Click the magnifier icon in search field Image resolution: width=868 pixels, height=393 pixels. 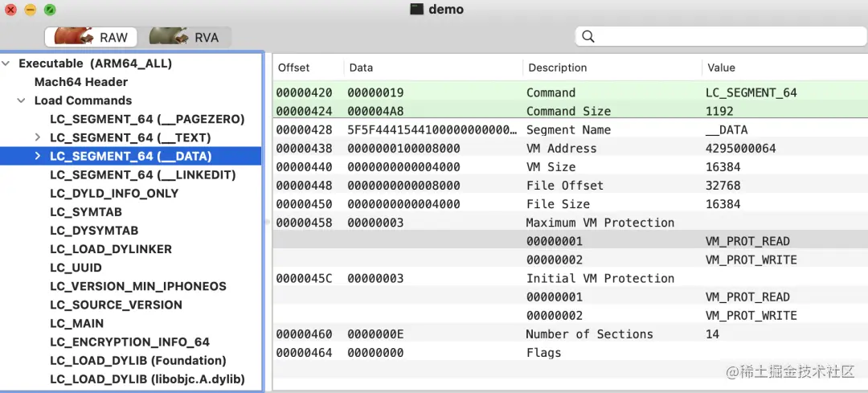pyautogui.click(x=588, y=36)
